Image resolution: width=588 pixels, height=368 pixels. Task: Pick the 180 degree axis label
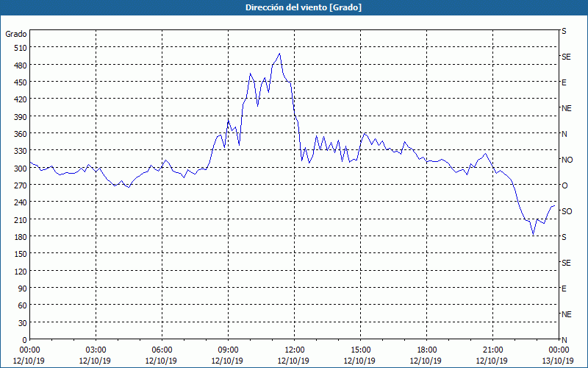tap(21, 237)
